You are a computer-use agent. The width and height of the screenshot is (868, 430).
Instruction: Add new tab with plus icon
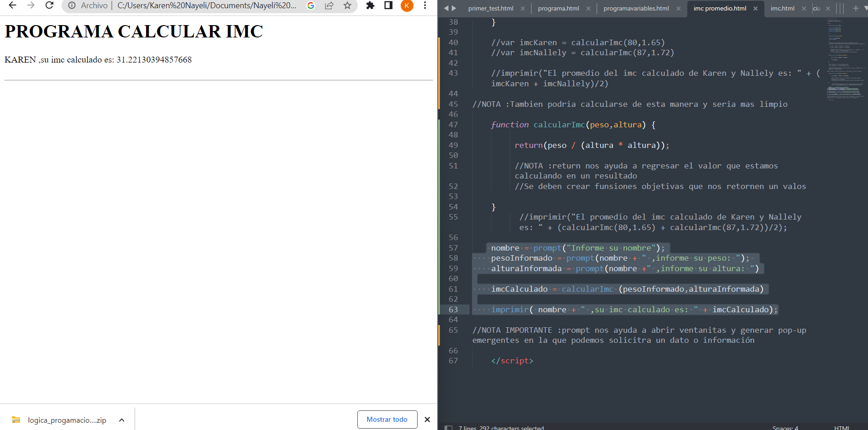(856, 8)
